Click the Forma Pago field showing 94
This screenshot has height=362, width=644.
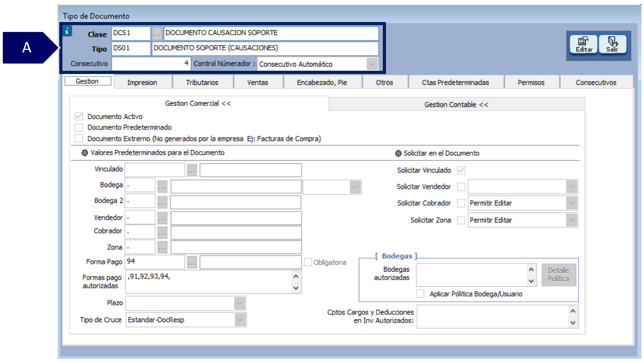155,262
